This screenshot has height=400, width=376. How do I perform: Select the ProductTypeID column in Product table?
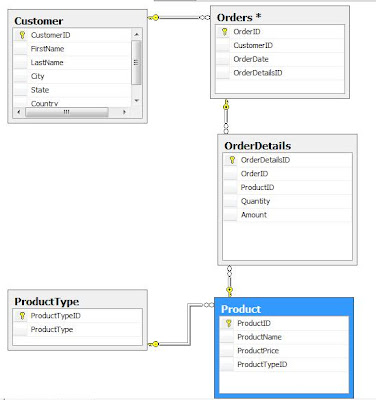pyautogui.click(x=284, y=364)
